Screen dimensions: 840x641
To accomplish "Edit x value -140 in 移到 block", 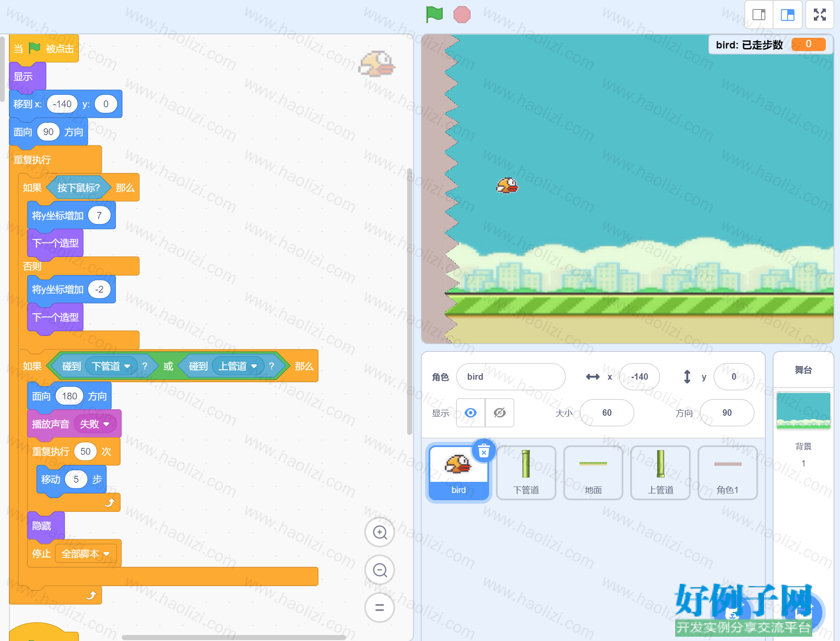I will point(62,104).
